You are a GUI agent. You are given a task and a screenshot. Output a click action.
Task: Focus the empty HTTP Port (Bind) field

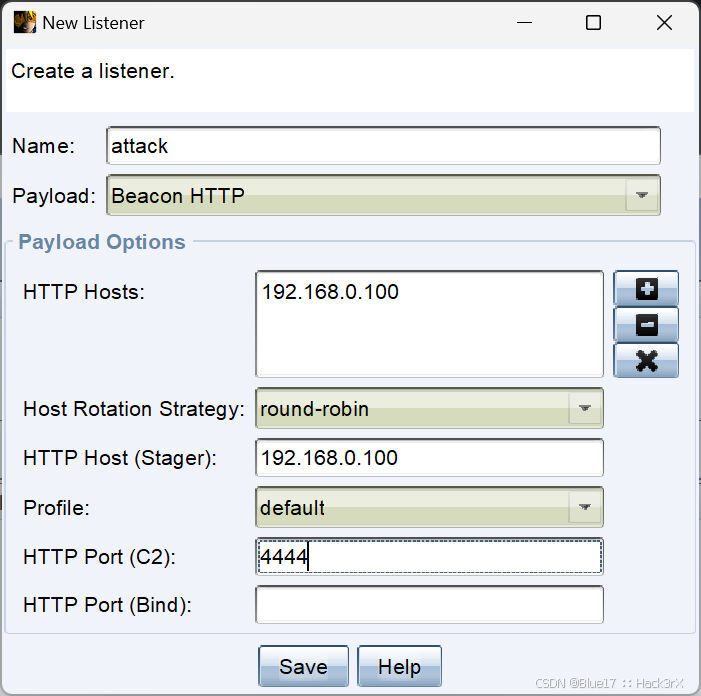coord(429,605)
